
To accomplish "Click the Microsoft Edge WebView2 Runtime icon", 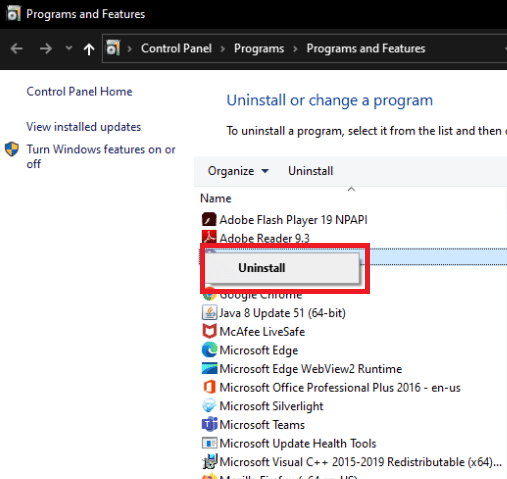I will [x=209, y=368].
